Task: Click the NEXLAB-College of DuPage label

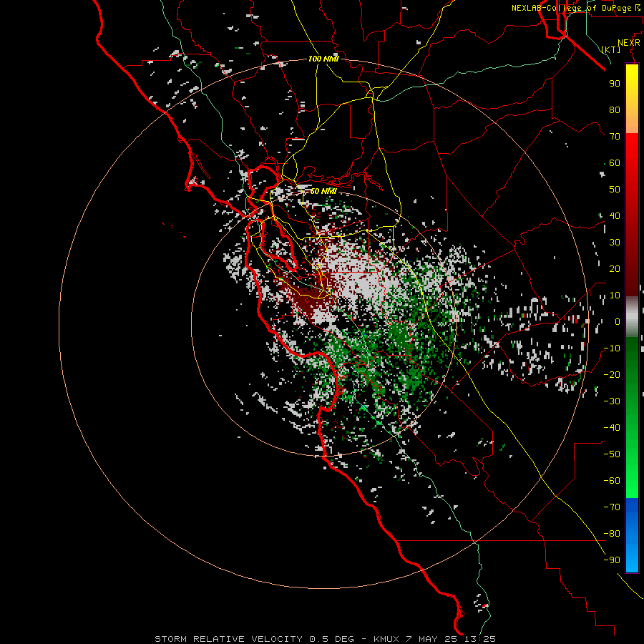Action: 576,8
